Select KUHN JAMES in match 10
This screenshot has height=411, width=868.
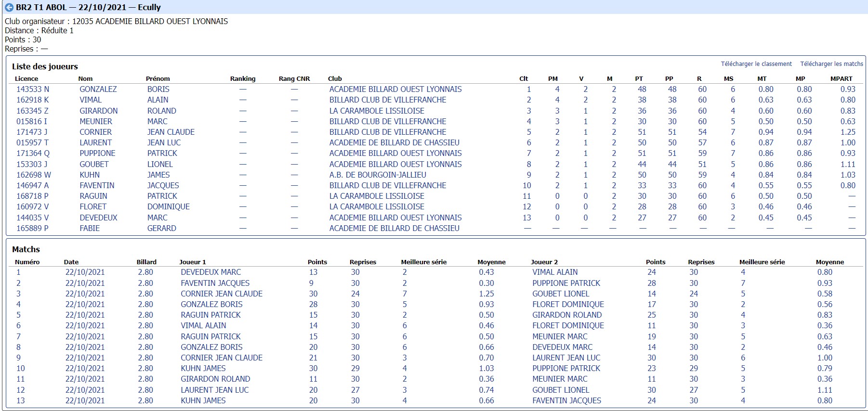[x=203, y=368]
